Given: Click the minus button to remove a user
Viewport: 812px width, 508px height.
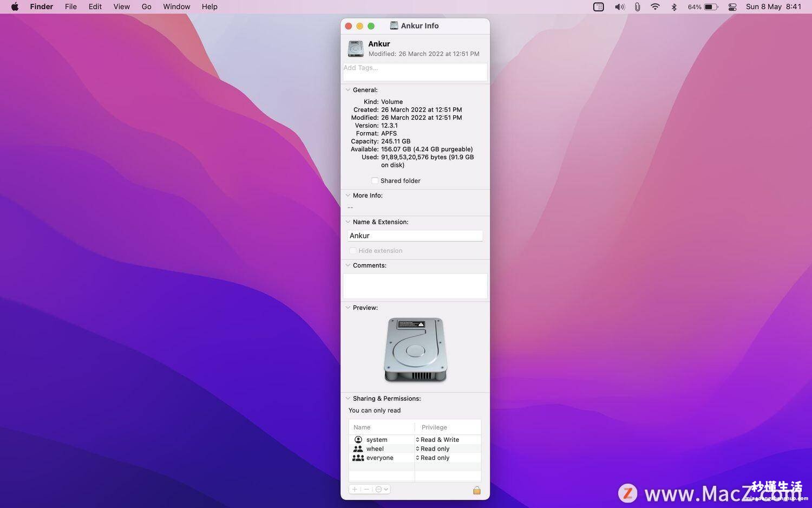Looking at the screenshot, I should coord(366,489).
